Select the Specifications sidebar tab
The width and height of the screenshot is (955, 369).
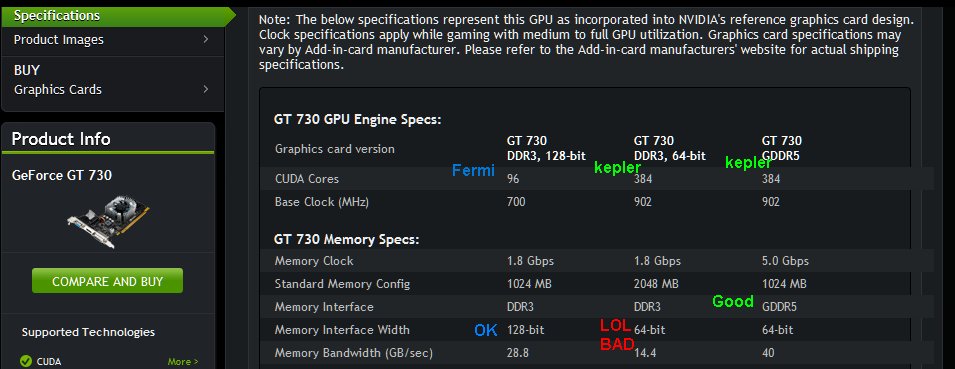pyautogui.click(x=116, y=16)
